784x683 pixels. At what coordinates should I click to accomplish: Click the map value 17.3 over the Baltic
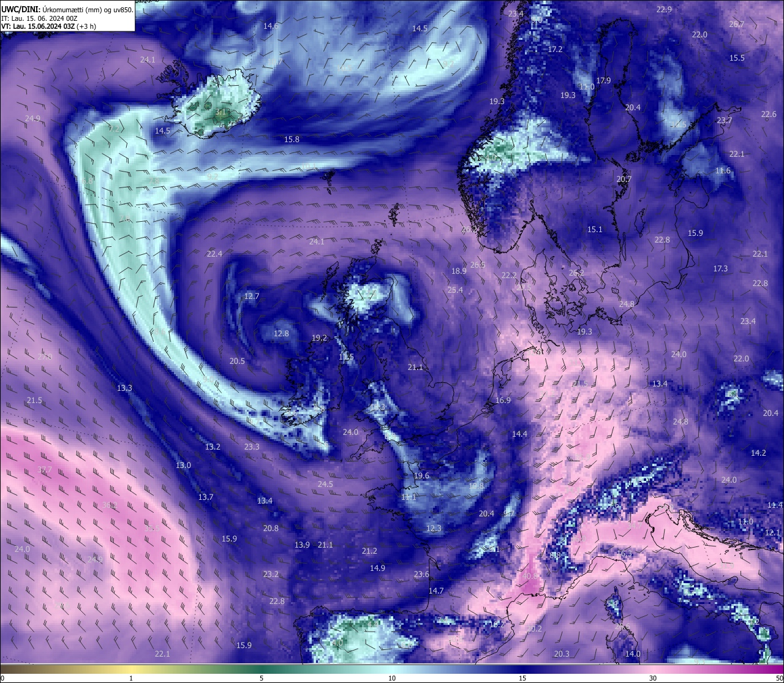(720, 268)
